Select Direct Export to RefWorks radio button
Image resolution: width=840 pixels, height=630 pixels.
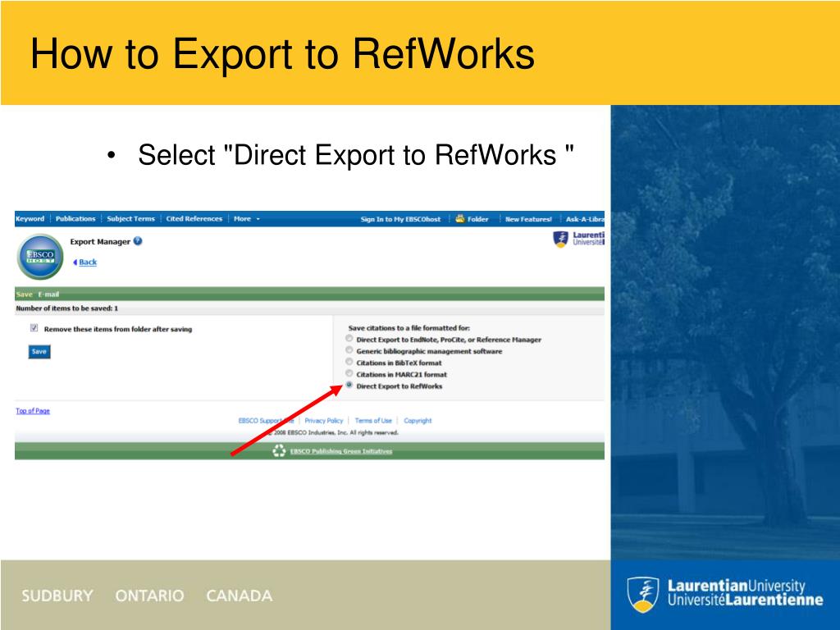point(349,386)
